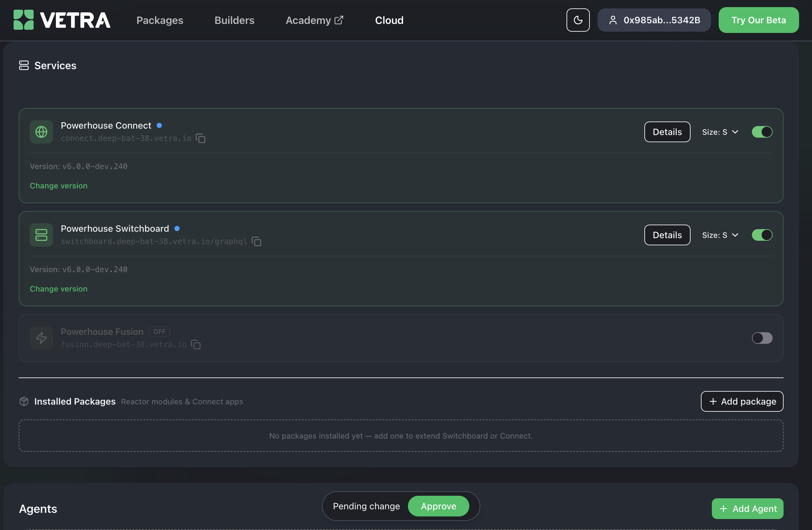Image resolution: width=812 pixels, height=530 pixels.
Task: Open the Academy nav link
Action: [x=314, y=20]
